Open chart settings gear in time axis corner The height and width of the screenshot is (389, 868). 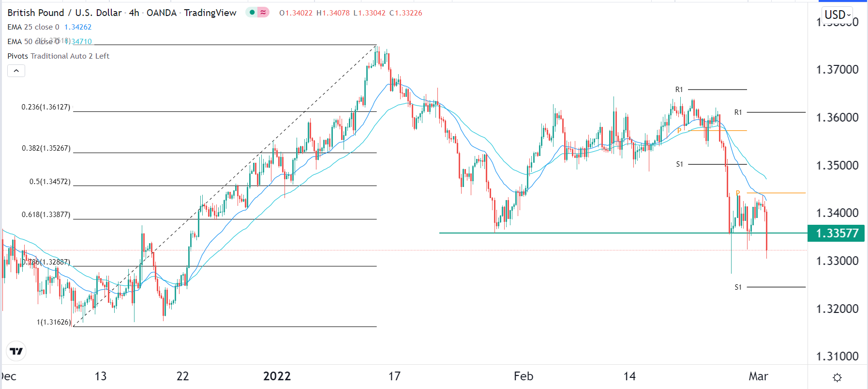838,377
